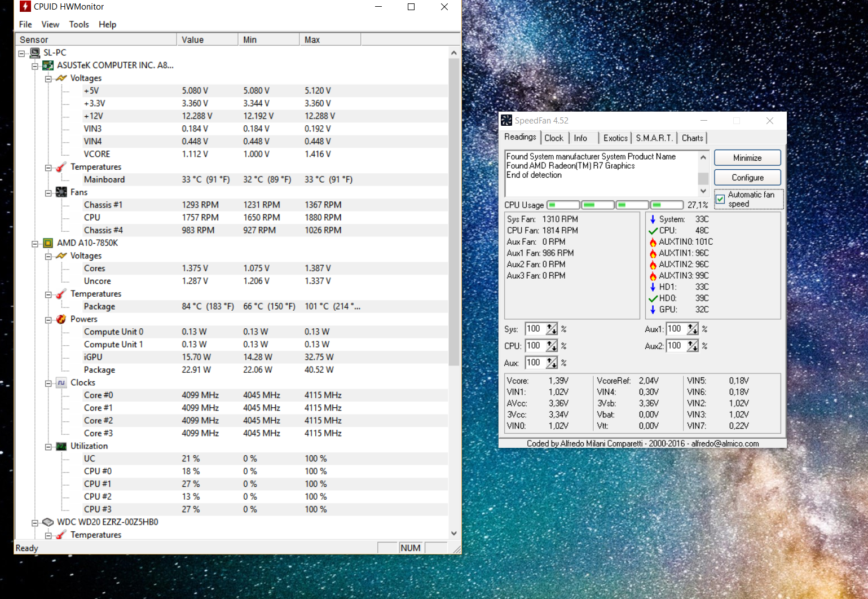868x599 pixels.
Task: Click the Voltages icon under ASUSTeK
Action: click(x=61, y=78)
